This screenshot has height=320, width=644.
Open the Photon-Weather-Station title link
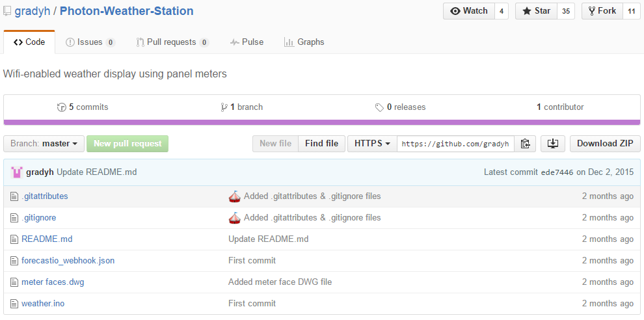(126, 11)
